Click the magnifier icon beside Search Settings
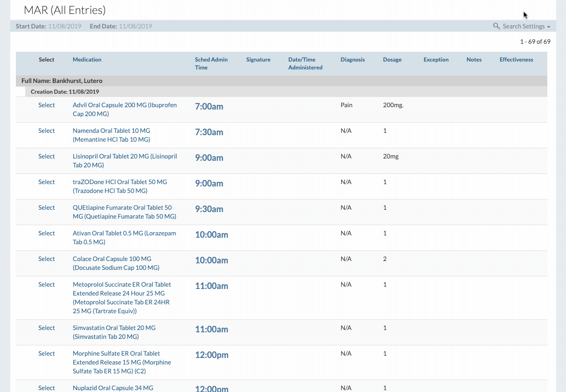Screen dimensions: 566x392 496,26
